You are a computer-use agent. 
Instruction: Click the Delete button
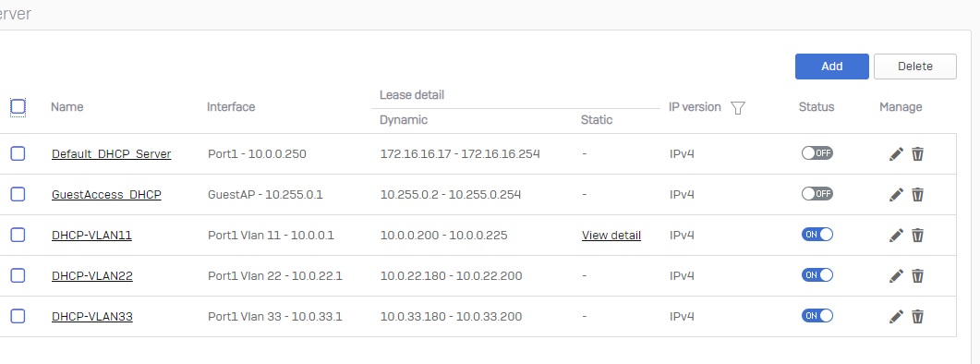click(x=915, y=67)
